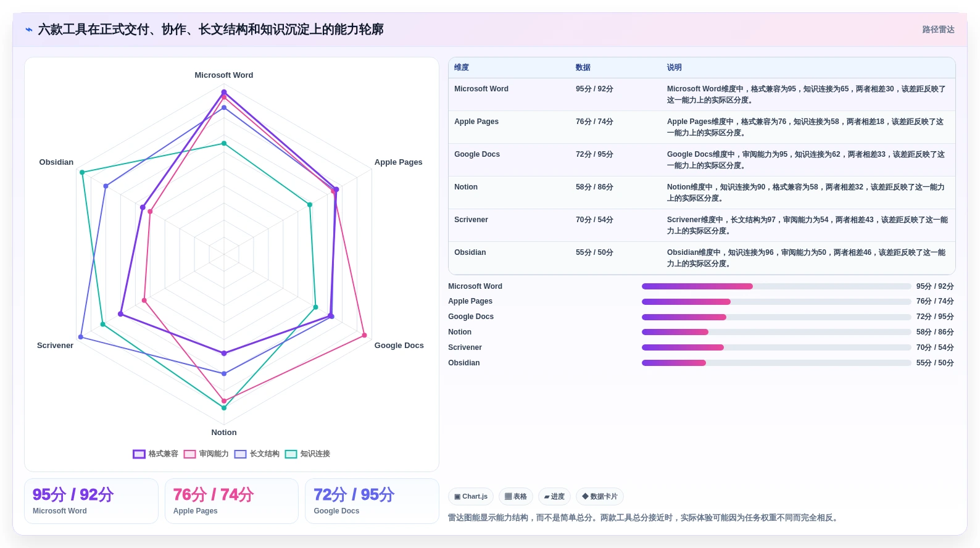Toggle the 审阅能力 legend series
The width and height of the screenshot is (980, 548).
pos(206,454)
